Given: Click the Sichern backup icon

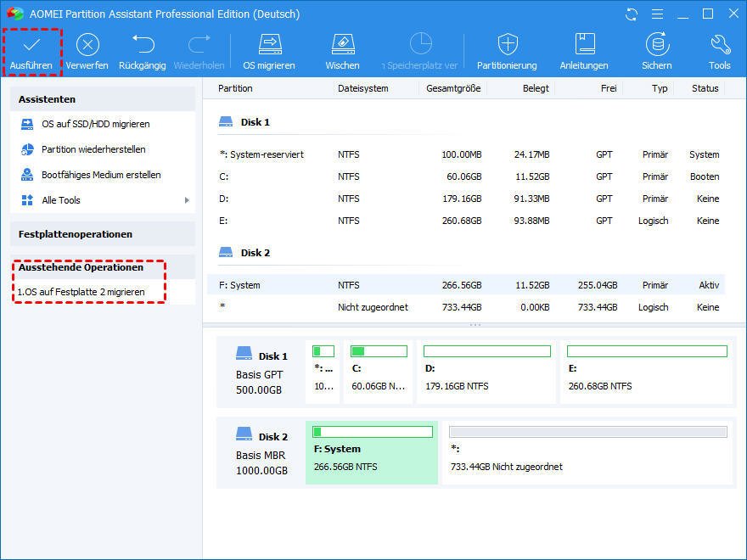Looking at the screenshot, I should [656, 45].
